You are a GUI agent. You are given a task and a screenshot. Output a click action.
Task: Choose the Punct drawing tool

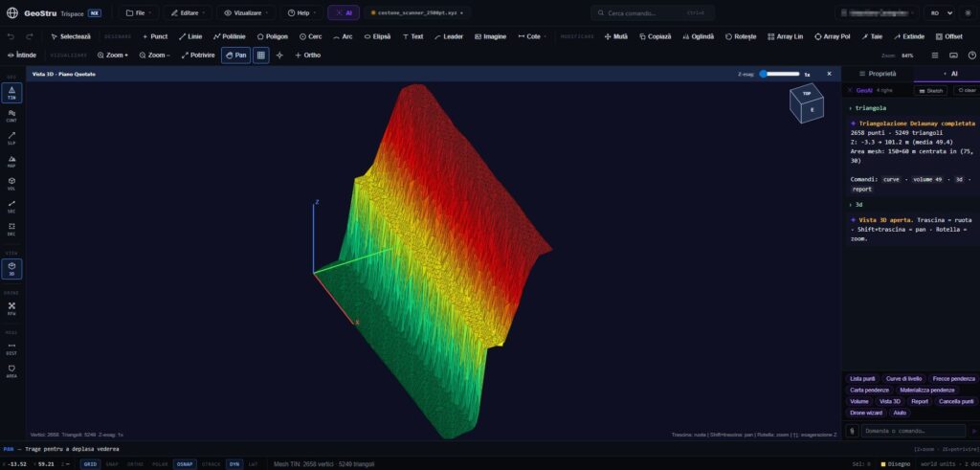pos(155,37)
